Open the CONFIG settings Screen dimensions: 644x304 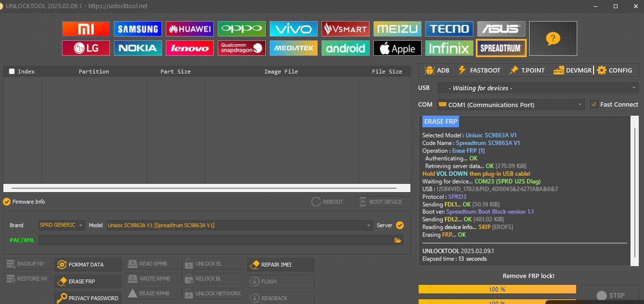tap(615, 70)
